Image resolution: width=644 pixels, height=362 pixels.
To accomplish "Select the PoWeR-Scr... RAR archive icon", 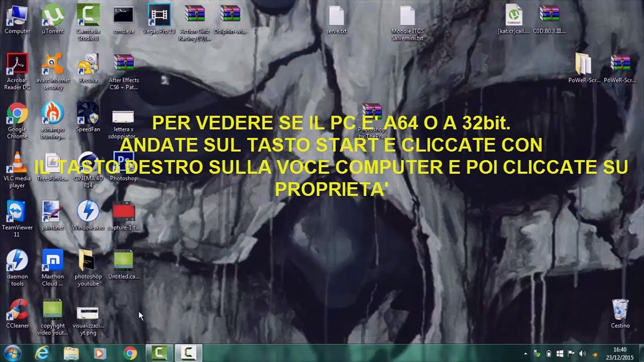I will [x=620, y=68].
